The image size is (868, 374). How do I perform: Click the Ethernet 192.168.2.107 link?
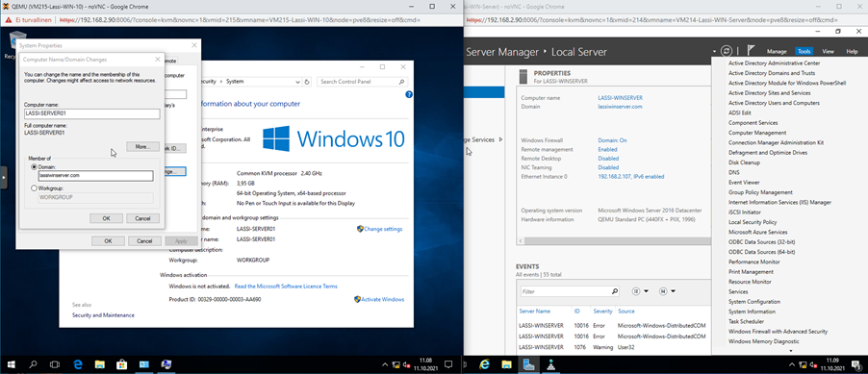coord(631,177)
